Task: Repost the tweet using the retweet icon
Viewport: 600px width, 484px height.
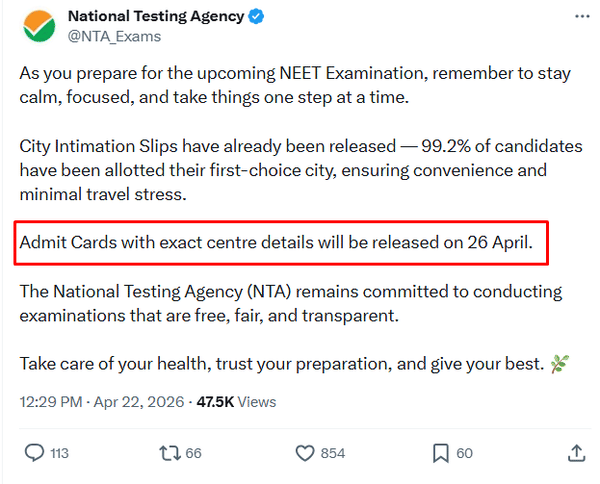Action: point(169,453)
